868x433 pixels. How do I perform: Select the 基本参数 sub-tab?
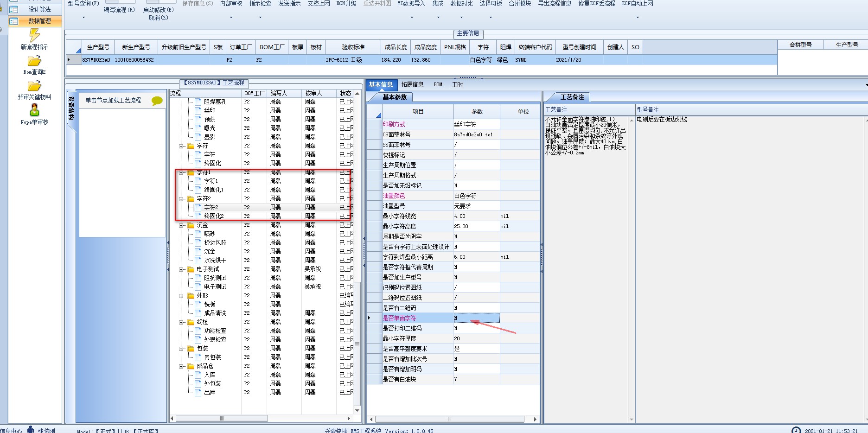[x=394, y=97]
